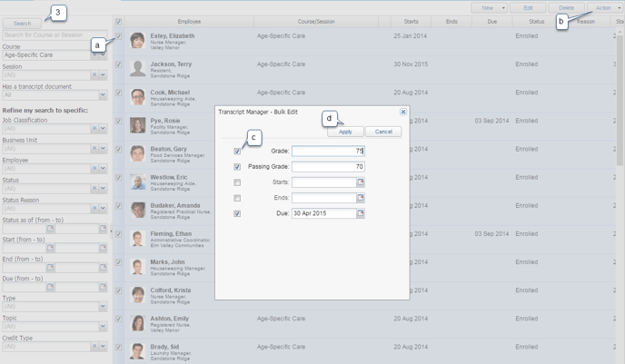
Task: Click Cancel in the Bulk Edit dialog
Action: point(383,132)
